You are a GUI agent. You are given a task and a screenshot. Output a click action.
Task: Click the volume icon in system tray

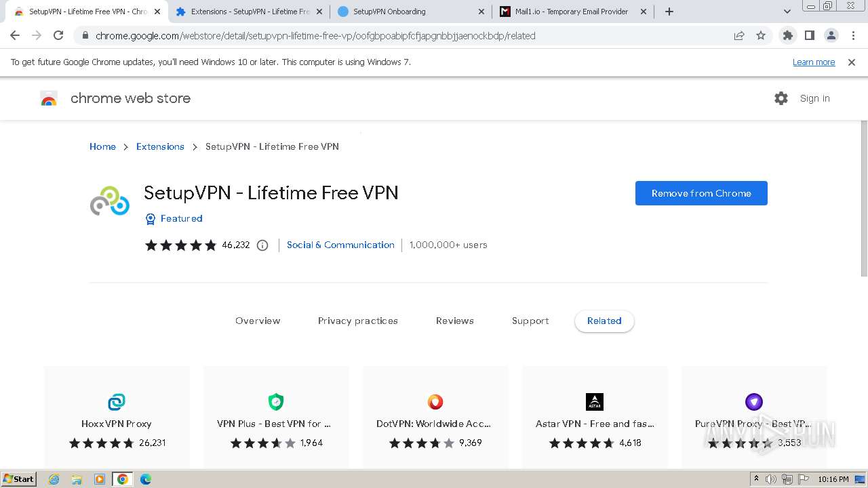coord(771,479)
